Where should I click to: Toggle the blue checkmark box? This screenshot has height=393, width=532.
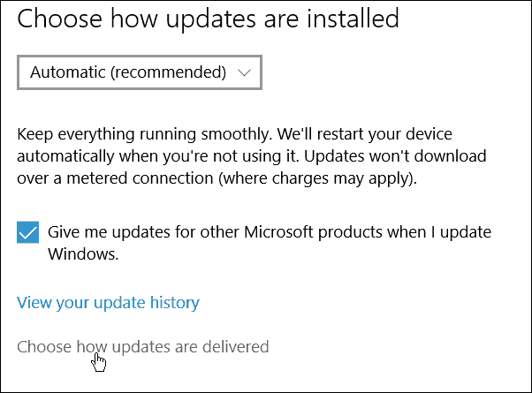coord(27,232)
